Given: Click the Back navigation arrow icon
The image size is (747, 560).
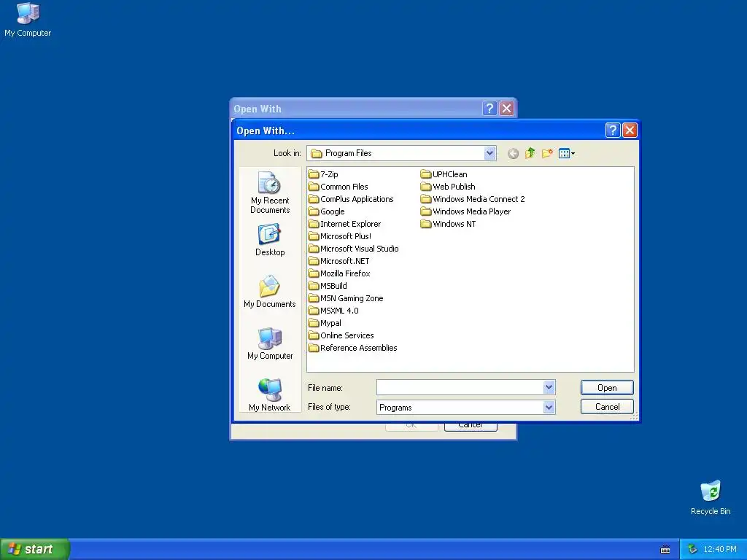Looking at the screenshot, I should 513,153.
